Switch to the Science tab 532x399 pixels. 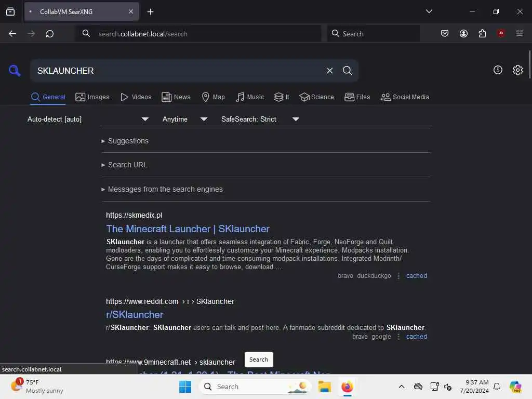tap(316, 97)
